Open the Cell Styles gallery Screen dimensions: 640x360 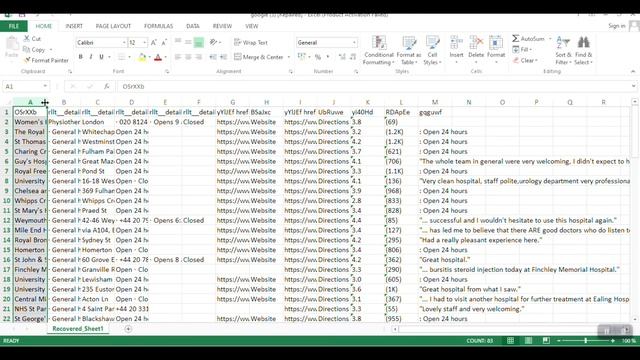(x=432, y=50)
